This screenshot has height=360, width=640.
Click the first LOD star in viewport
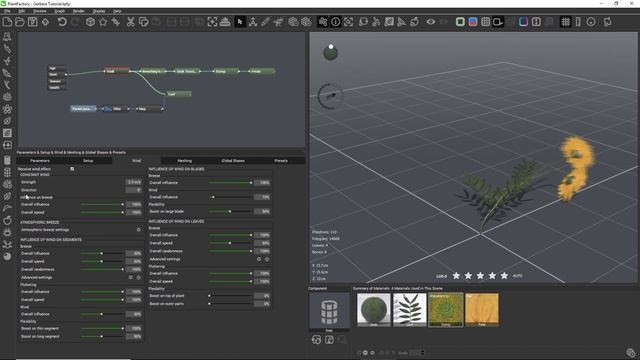[456, 276]
